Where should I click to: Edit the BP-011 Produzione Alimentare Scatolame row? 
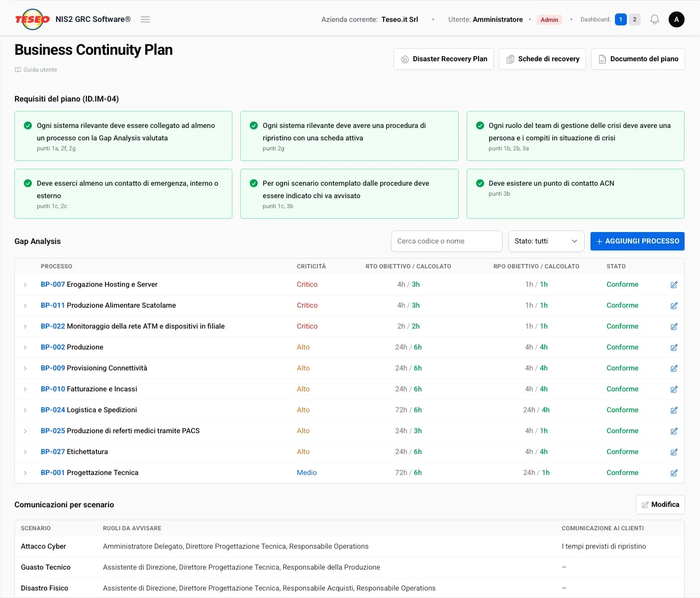click(x=674, y=306)
